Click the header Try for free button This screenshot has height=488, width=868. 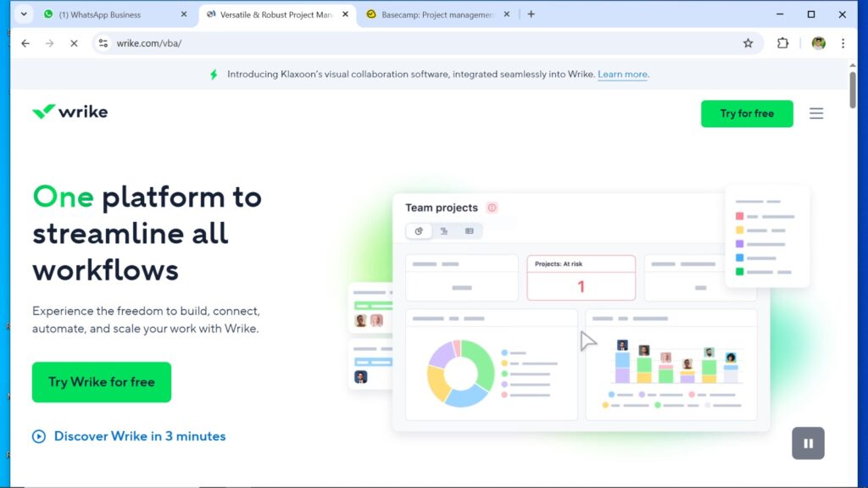point(747,114)
